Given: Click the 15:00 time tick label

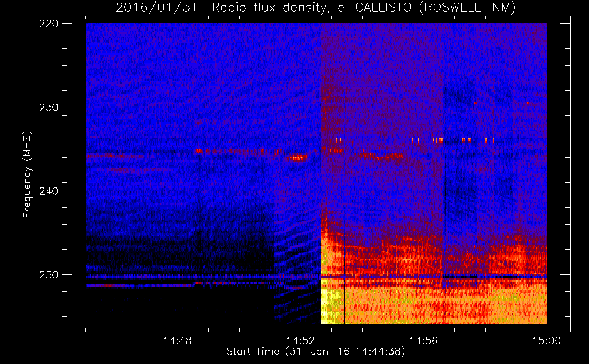Looking at the screenshot, I should pos(546,341).
